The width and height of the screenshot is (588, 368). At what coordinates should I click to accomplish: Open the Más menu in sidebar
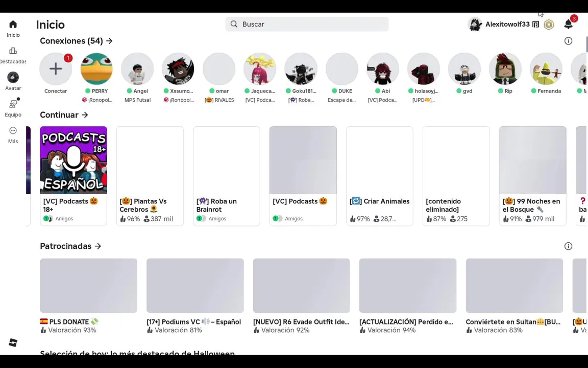pyautogui.click(x=13, y=130)
